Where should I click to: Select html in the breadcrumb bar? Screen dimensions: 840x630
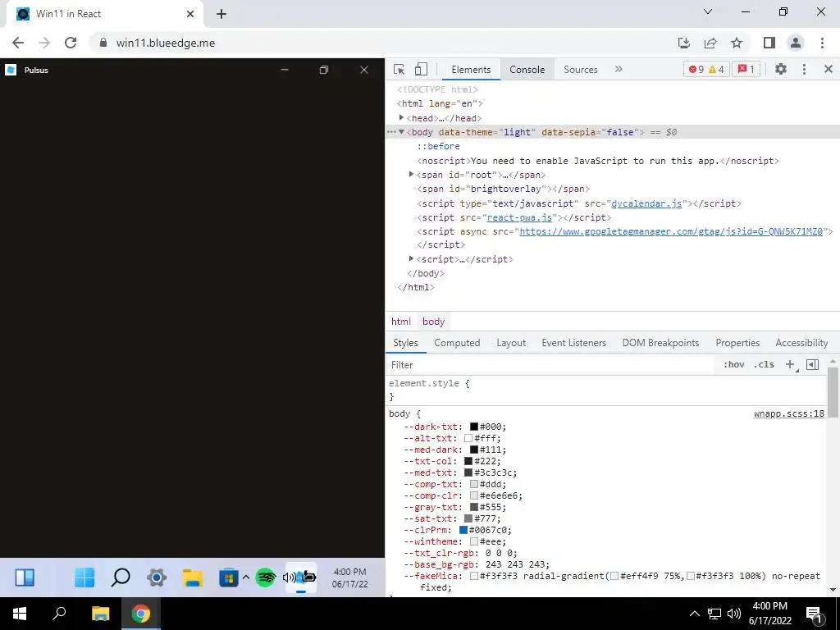[400, 322]
